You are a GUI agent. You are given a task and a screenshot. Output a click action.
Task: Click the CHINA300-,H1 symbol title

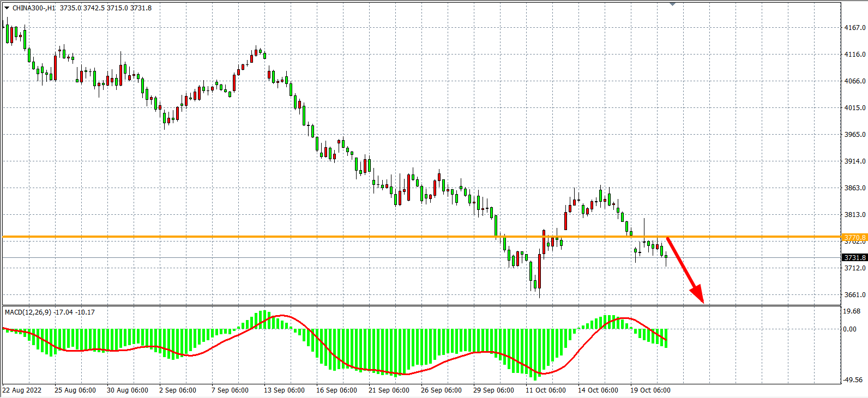(34, 8)
